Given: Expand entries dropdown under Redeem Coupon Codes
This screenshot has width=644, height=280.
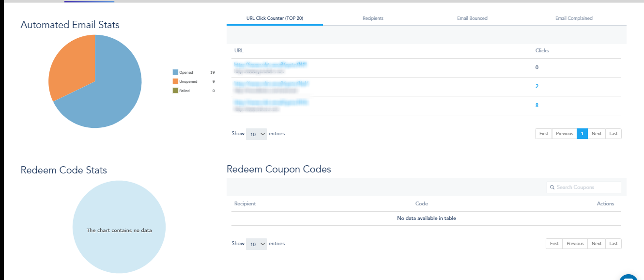Looking at the screenshot, I should [256, 244].
